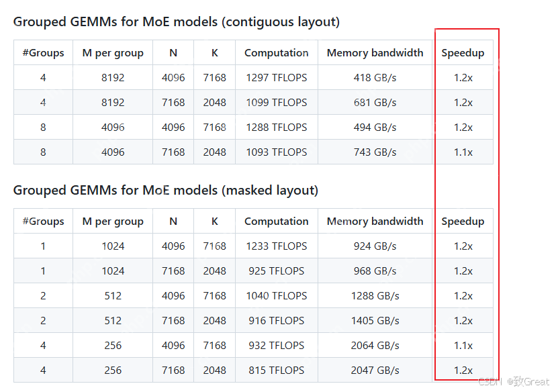558x392 pixels.
Task: Select the 1040 TFLOPS computation cell
Action: coord(276,296)
